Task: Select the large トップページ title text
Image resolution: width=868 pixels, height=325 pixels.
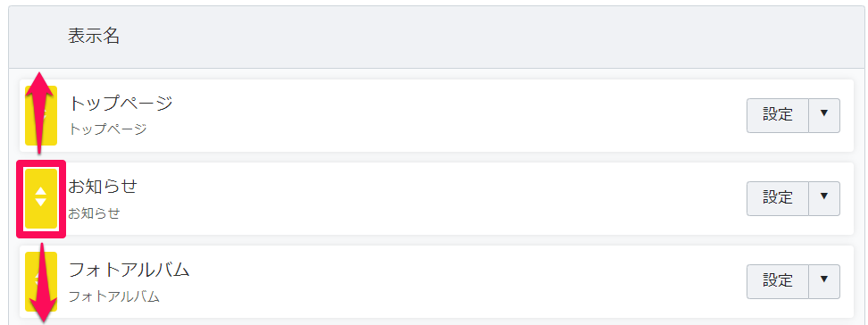Action: (x=121, y=103)
